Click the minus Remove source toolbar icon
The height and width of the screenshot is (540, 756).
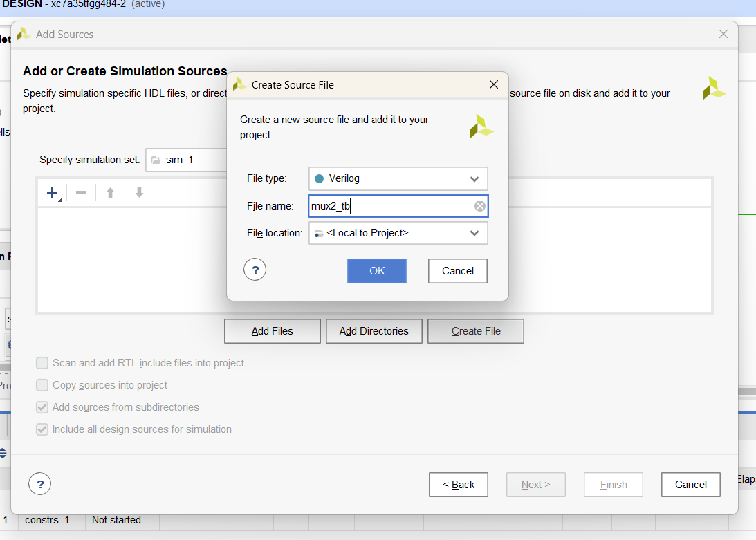coord(81,193)
